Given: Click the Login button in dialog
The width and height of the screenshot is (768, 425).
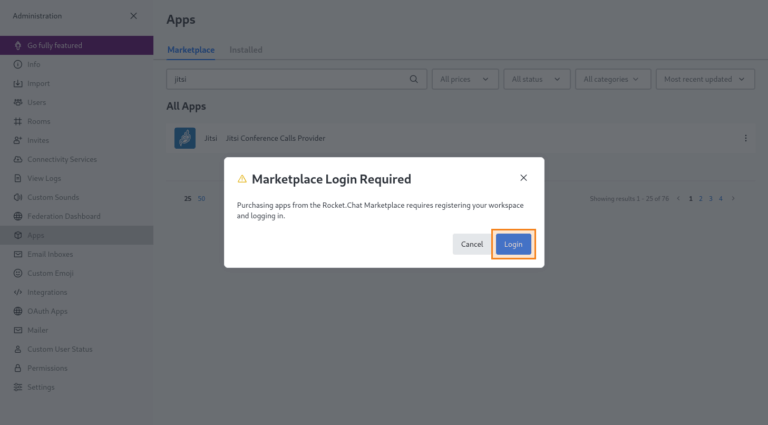Looking at the screenshot, I should tap(513, 244).
